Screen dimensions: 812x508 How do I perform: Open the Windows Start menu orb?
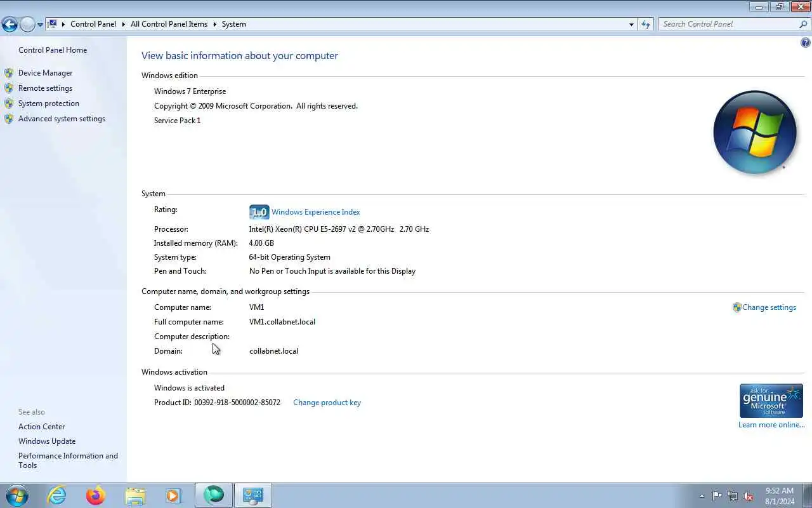pyautogui.click(x=17, y=495)
